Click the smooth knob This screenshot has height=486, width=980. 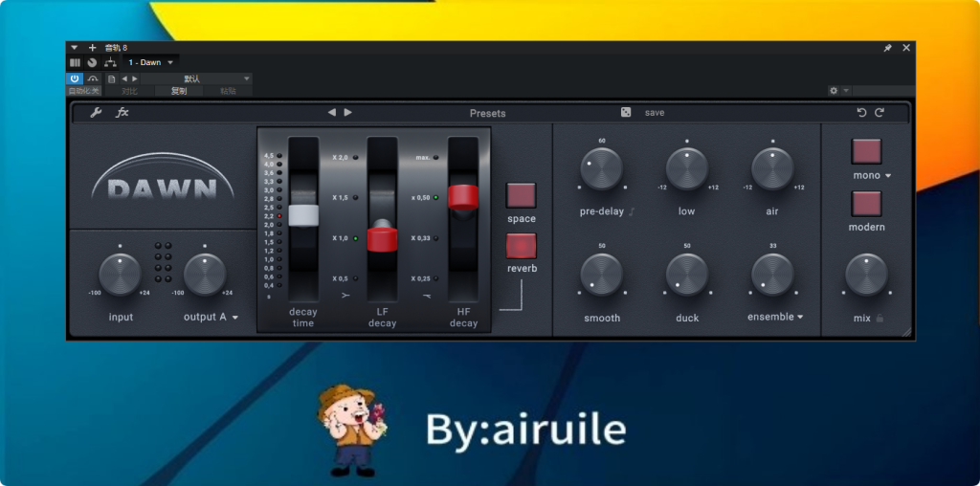pos(602,275)
